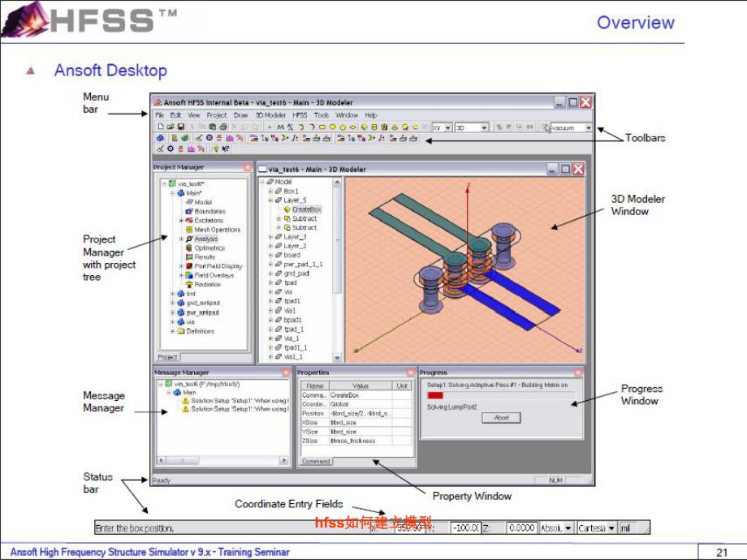This screenshot has width=747, height=560.
Task: Click the model tree scroll-down arrow
Action: pos(337,357)
